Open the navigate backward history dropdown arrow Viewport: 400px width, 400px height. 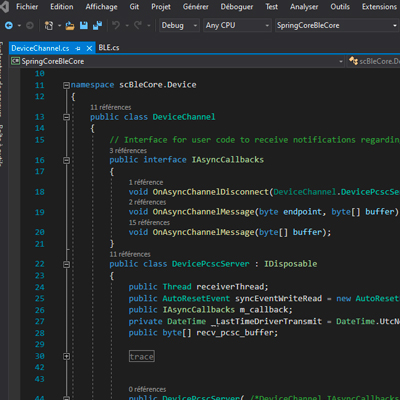19,26
